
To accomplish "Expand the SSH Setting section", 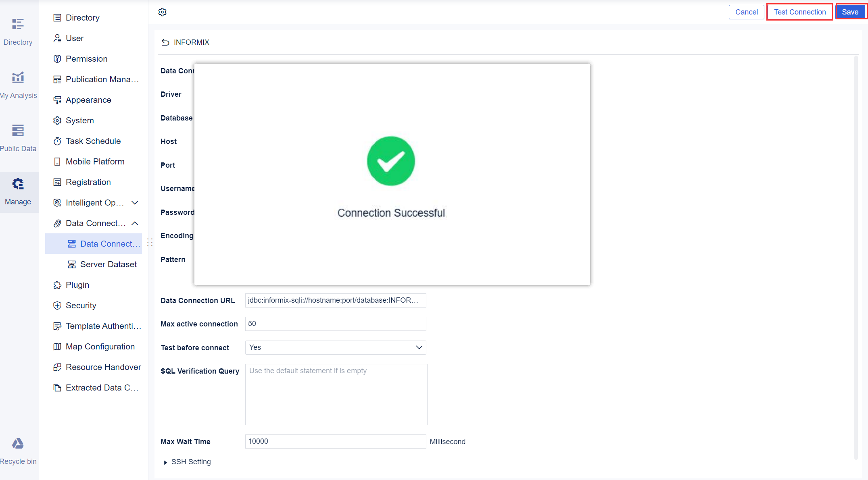I will 187,462.
